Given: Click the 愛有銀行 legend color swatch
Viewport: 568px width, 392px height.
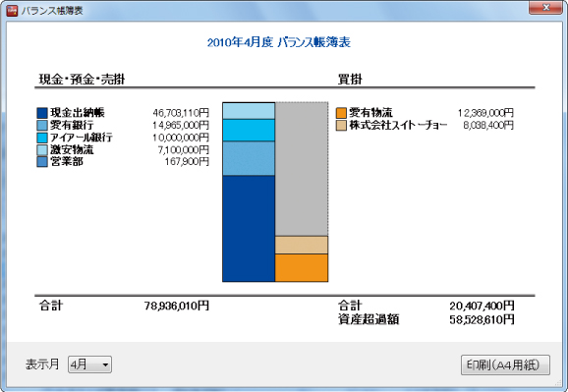Looking at the screenshot, I should pyautogui.click(x=42, y=126).
